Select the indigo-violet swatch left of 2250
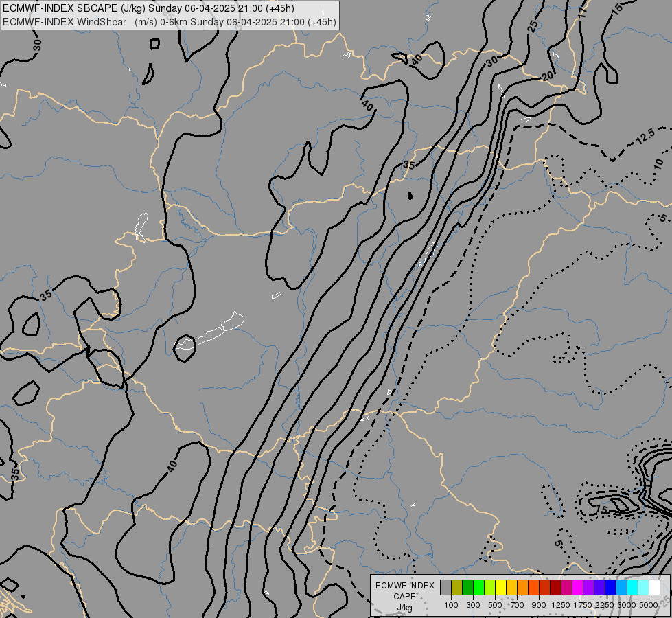 (x=599, y=588)
